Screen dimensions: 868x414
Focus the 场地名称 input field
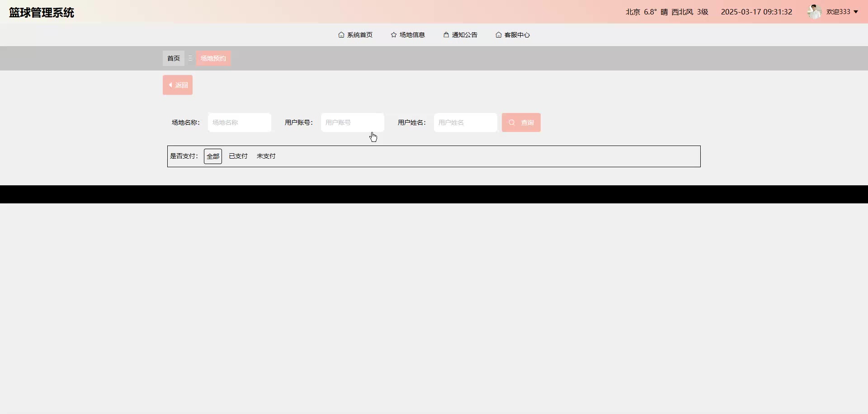coord(240,122)
